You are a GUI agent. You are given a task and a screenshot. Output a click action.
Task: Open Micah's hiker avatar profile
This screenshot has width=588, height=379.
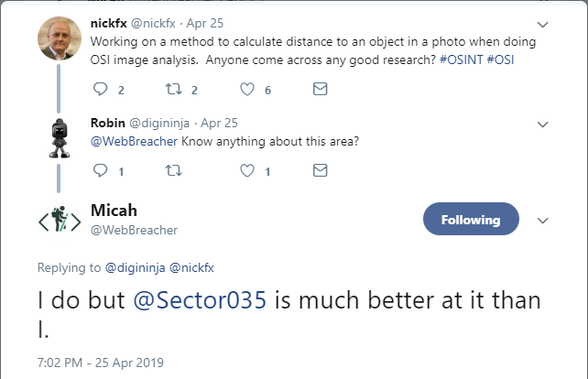(x=60, y=220)
